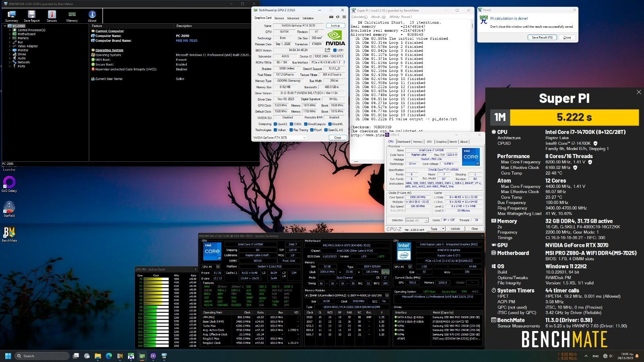644x362 pixels.
Task: Click the P0 core clock bar
Action: 156,279
